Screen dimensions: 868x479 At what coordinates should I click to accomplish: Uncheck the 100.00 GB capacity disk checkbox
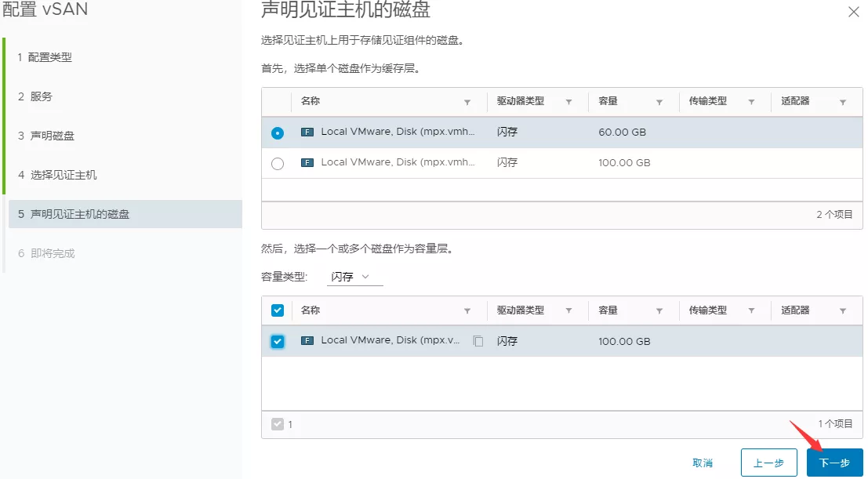[x=278, y=342]
